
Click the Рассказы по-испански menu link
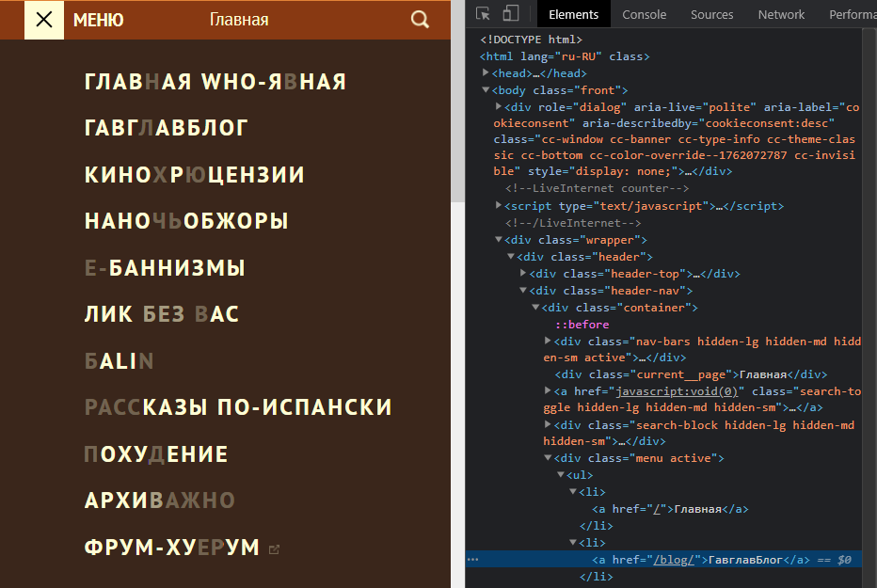coord(238,407)
